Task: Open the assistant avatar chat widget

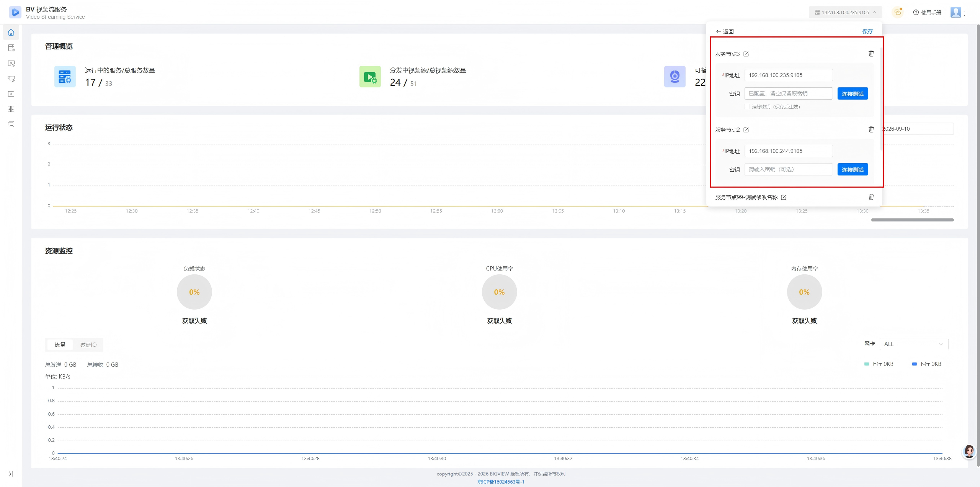Action: pos(969,451)
